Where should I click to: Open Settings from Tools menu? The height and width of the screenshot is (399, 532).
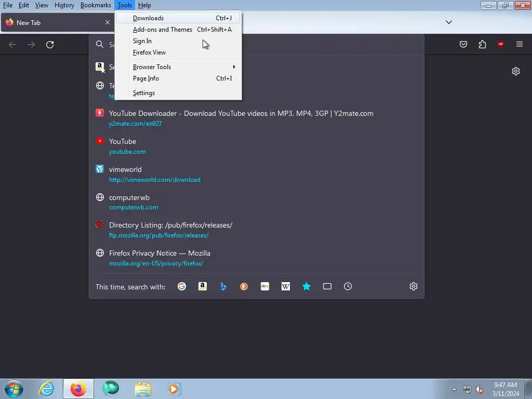click(x=179, y=93)
